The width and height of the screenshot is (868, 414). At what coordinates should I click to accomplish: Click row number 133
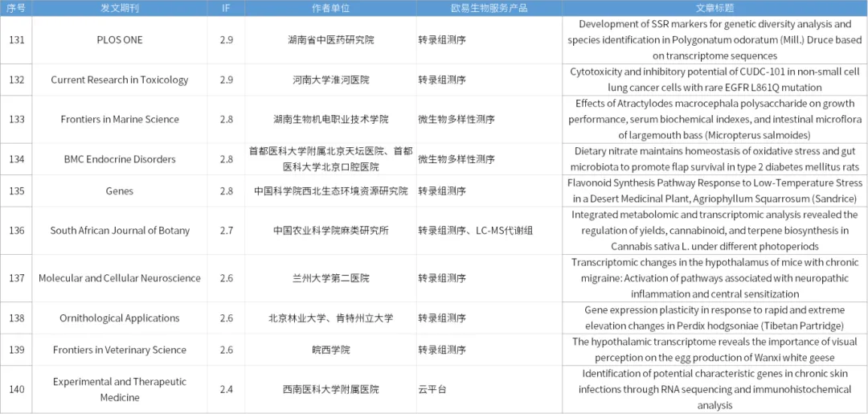pyautogui.click(x=16, y=120)
